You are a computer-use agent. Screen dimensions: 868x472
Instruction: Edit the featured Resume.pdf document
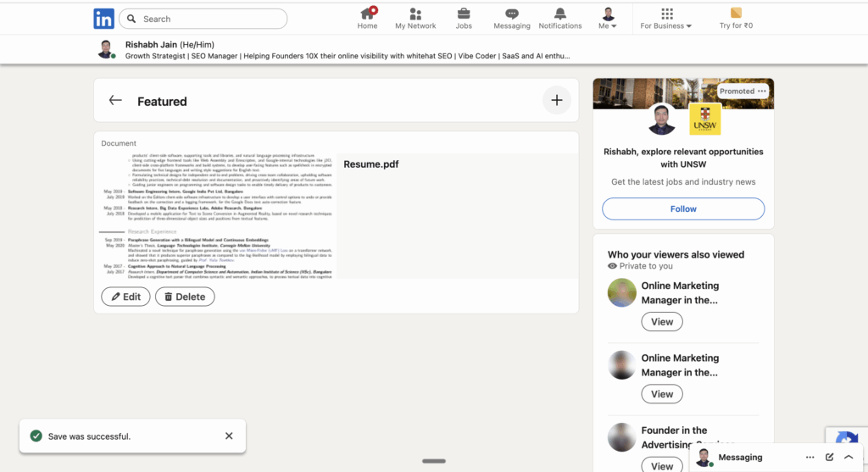[x=125, y=297]
